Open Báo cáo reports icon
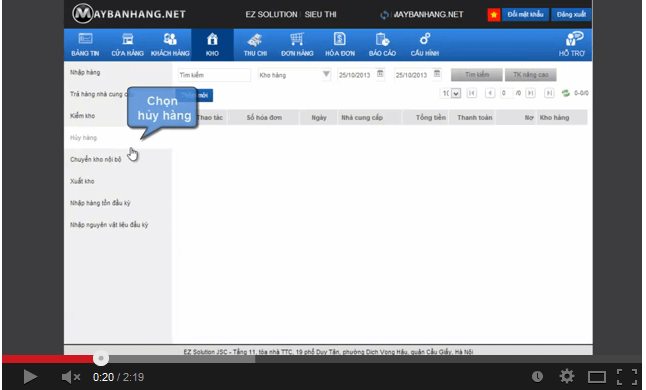Viewport: 646px width, 390px height. 382,40
